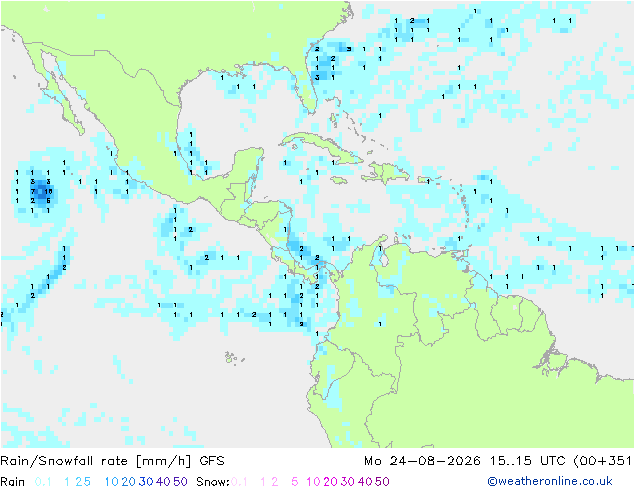Select the Snow legend value 10
The image size is (634, 490).
coord(313,482)
